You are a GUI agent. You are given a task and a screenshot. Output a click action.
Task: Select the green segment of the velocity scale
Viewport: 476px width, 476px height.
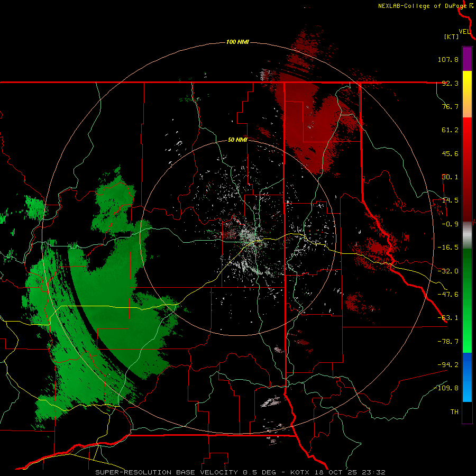pyautogui.click(x=467, y=300)
